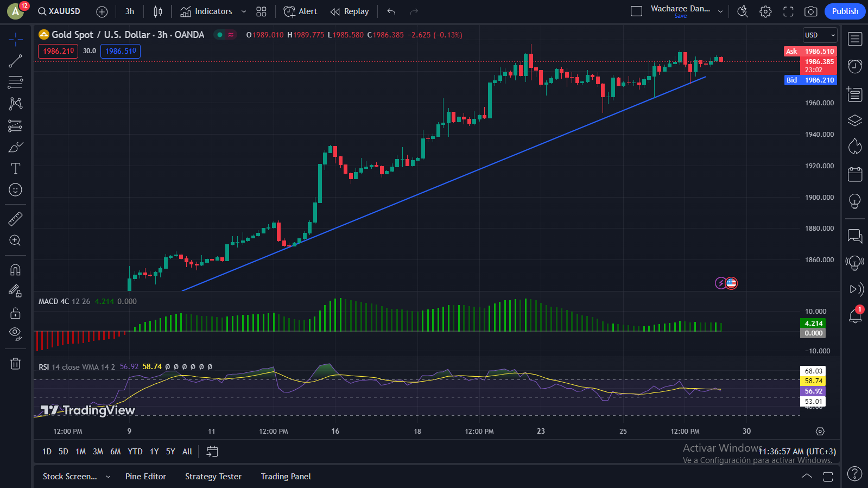Screen dimensions: 868x488
Task: Open the quick search icon
Action: (x=743, y=11)
